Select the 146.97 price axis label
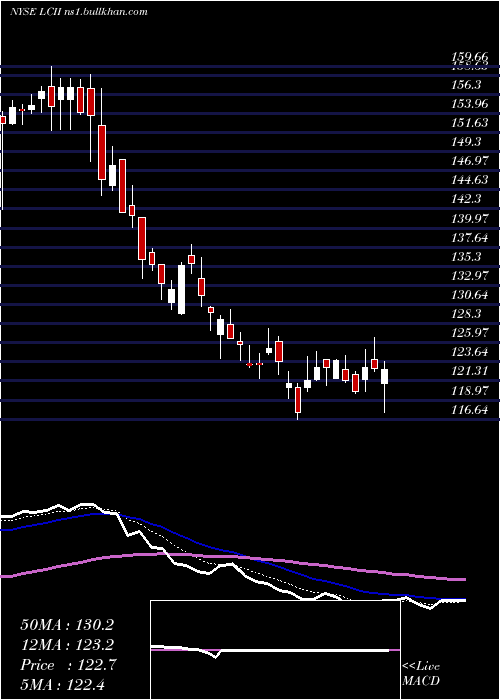Viewport: 500px width, 700px height. pyautogui.click(x=470, y=160)
